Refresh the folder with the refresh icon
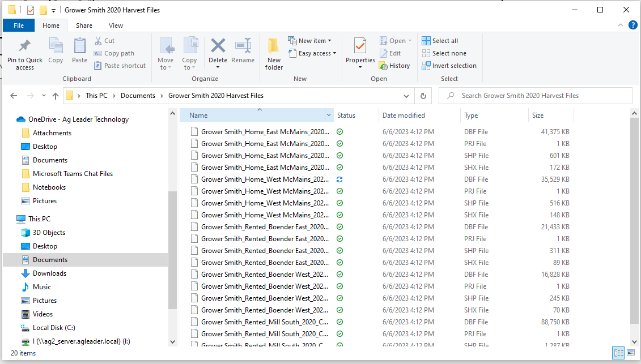Screen dimensions: 641x364 tap(423, 96)
